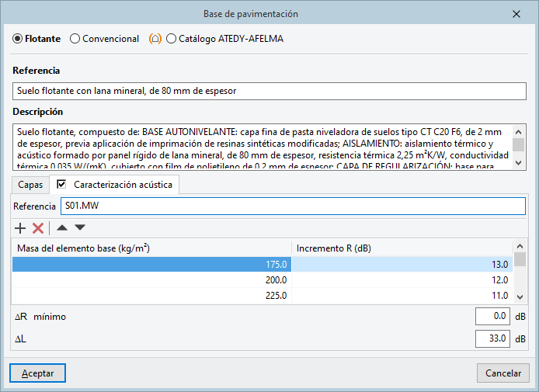Select the 200.0 mass row in table
The image size is (539, 392).
151,279
